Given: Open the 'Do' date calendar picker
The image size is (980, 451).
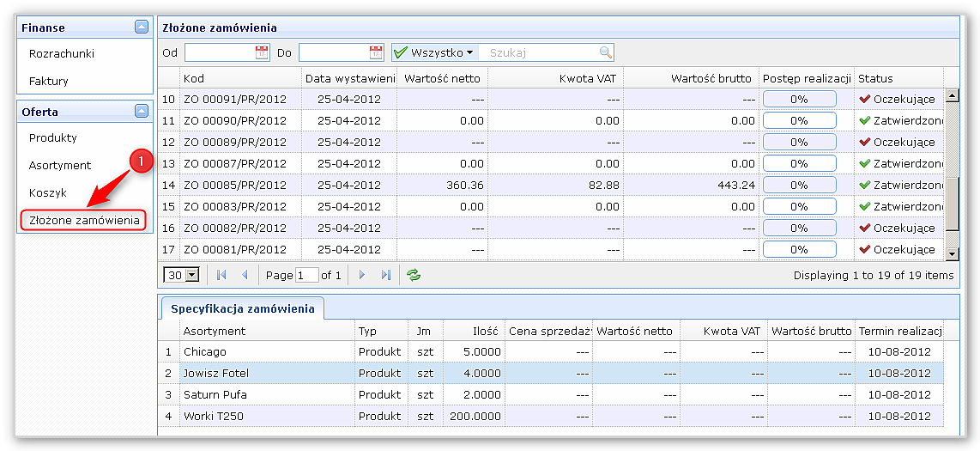Looking at the screenshot, I should point(376,53).
